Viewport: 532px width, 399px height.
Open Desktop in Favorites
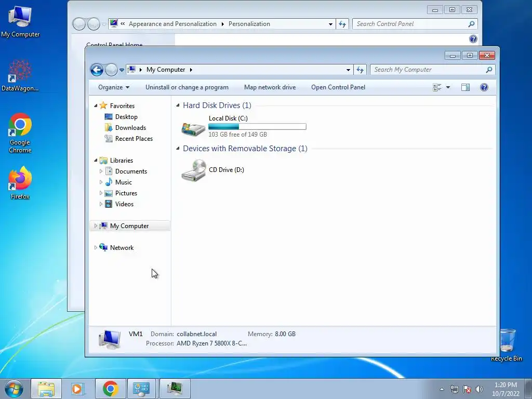[126, 117]
